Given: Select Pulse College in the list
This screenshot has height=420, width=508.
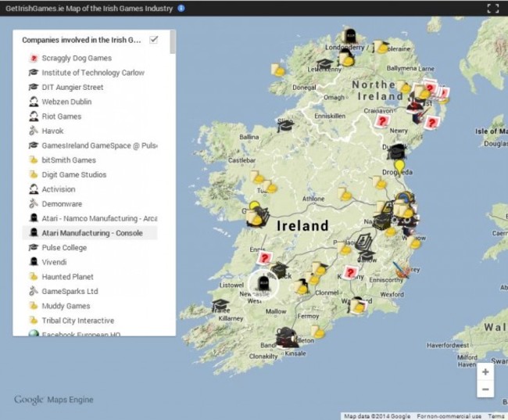Looking at the screenshot, I should pyautogui.click(x=64, y=248).
